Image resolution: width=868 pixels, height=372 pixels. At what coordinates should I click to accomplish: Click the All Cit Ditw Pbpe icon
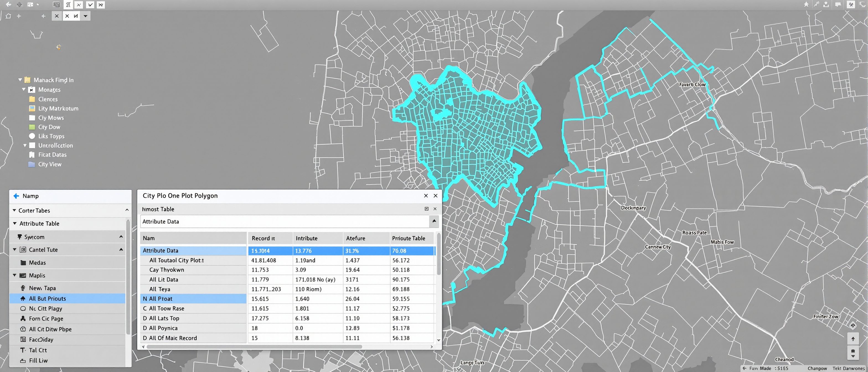point(23,329)
